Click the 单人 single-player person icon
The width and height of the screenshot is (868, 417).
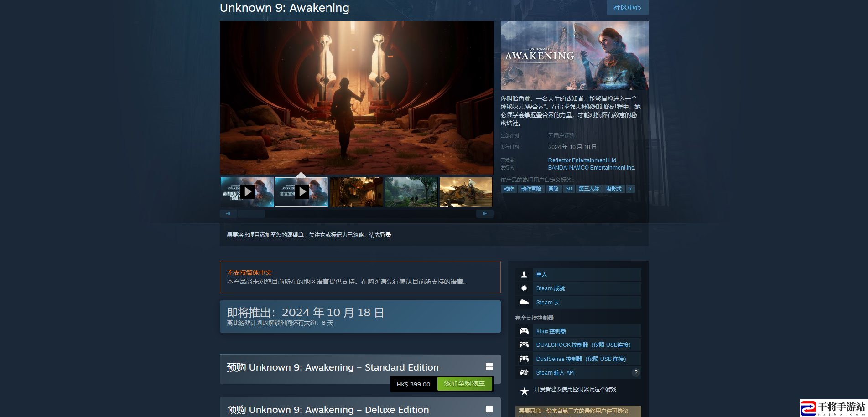[x=524, y=274]
